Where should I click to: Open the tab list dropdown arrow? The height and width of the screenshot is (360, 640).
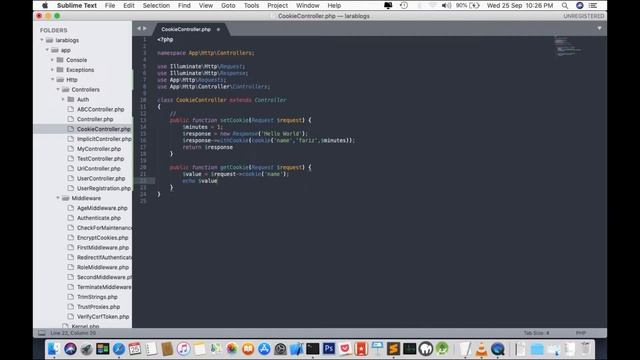(599, 29)
